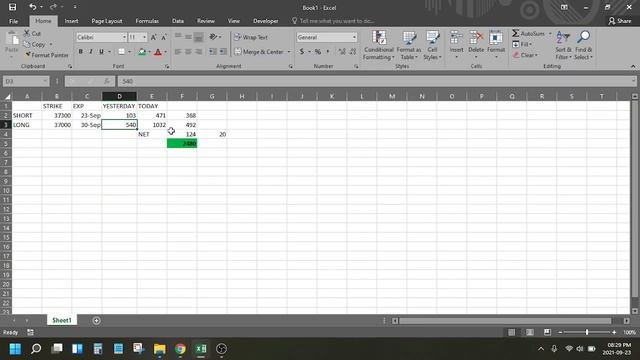Click Merge & Center
This screenshot has width=640, height=360.
pos(259,52)
